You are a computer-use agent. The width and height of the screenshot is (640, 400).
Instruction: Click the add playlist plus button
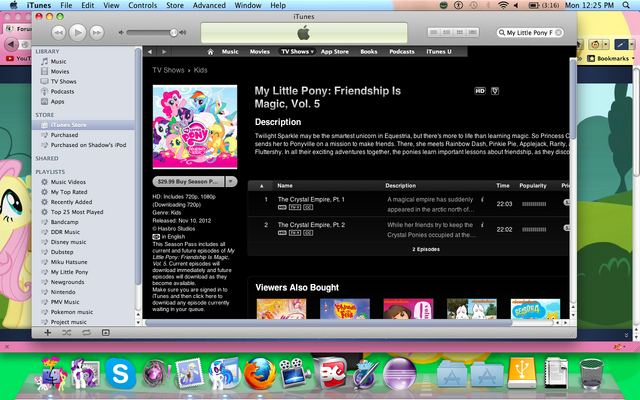[47, 333]
